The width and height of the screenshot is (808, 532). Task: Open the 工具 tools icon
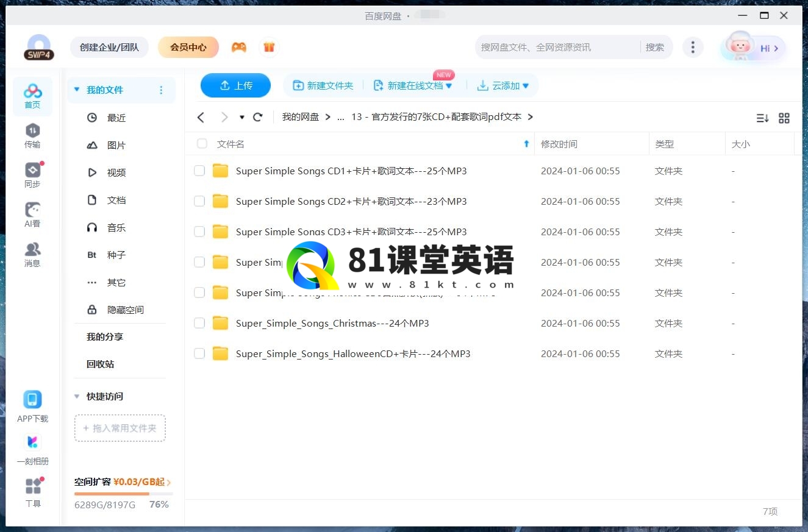(33, 486)
